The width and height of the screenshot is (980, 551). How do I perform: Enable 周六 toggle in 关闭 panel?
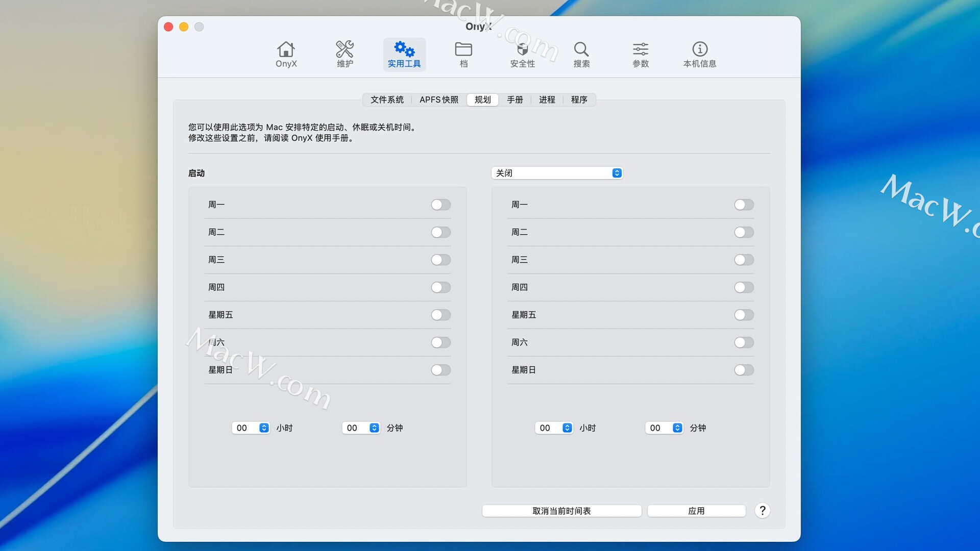pyautogui.click(x=744, y=342)
